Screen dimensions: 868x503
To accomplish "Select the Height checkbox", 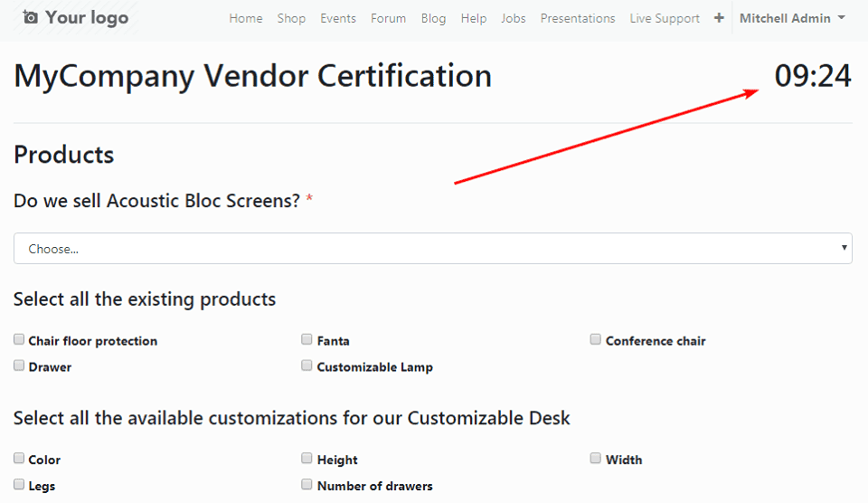I will (307, 458).
